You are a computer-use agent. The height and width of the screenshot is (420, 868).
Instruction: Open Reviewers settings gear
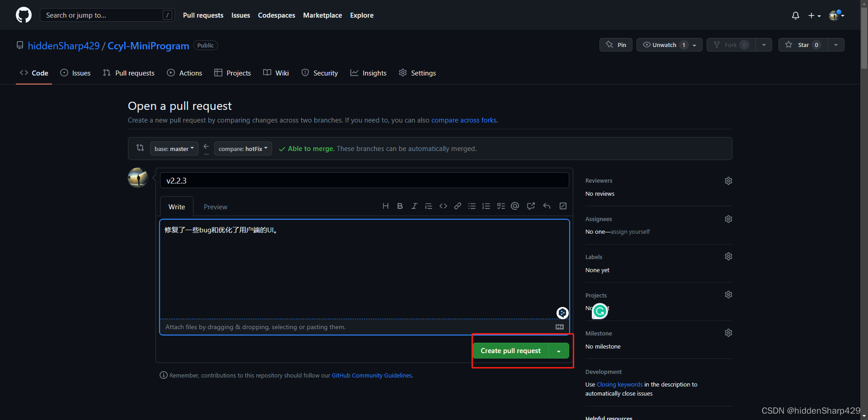coord(728,181)
